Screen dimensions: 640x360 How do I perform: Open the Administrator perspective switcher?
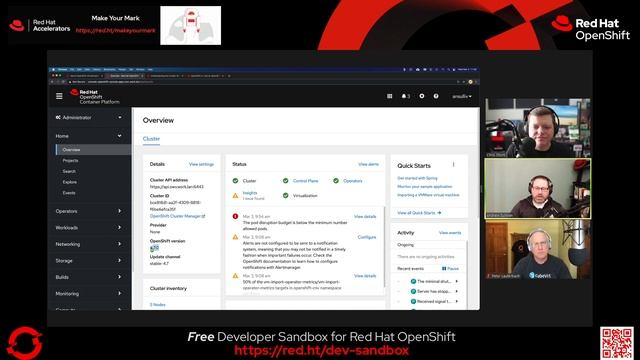[89, 118]
